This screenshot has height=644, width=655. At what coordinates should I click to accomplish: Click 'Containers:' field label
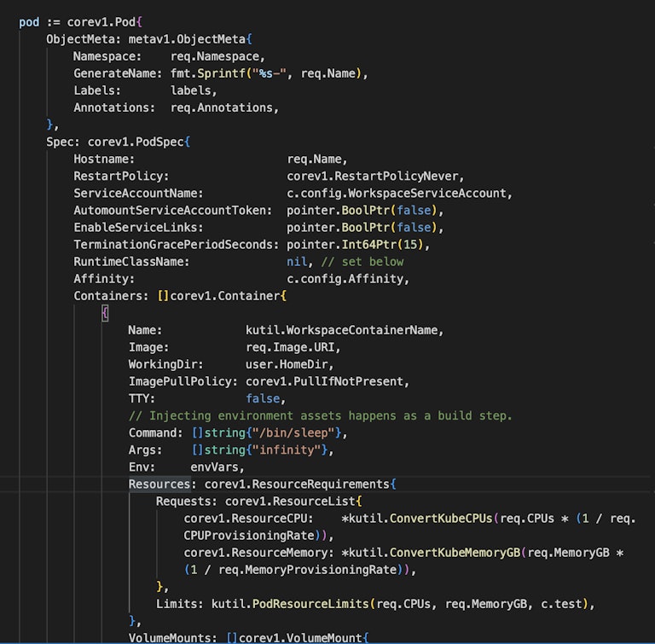[x=111, y=296]
